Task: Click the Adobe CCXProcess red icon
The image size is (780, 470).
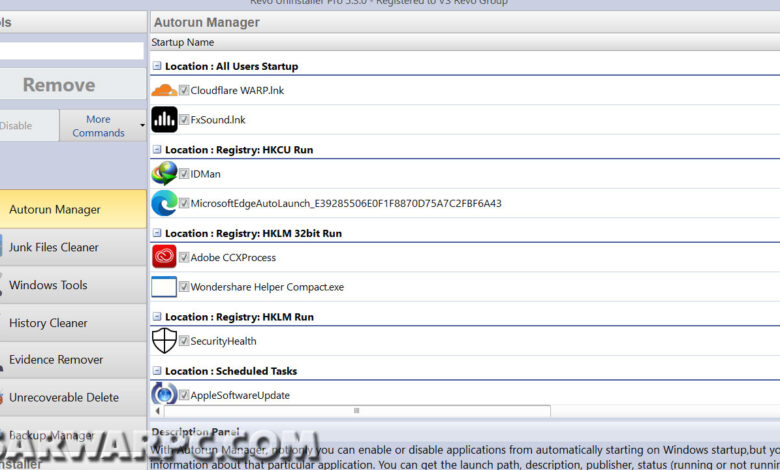Action: pos(164,257)
